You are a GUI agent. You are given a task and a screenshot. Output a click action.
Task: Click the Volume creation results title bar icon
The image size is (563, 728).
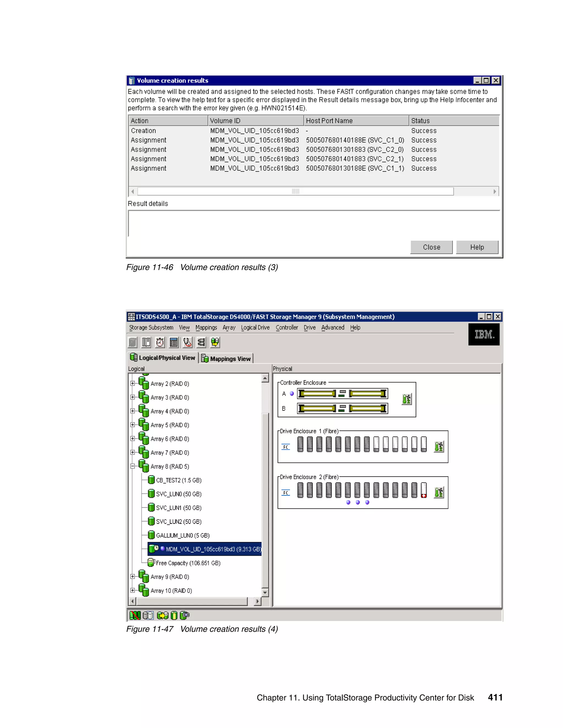click(132, 81)
